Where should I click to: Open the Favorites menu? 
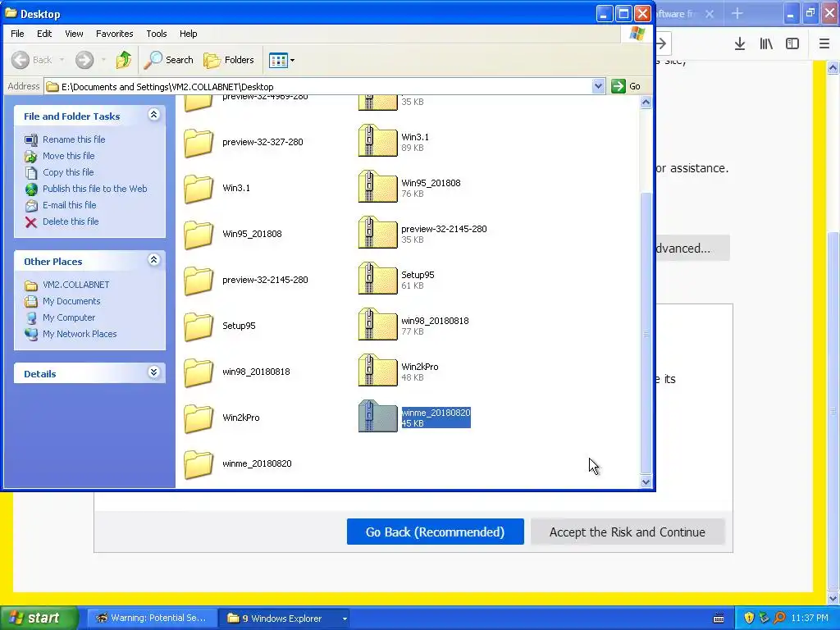pos(115,34)
